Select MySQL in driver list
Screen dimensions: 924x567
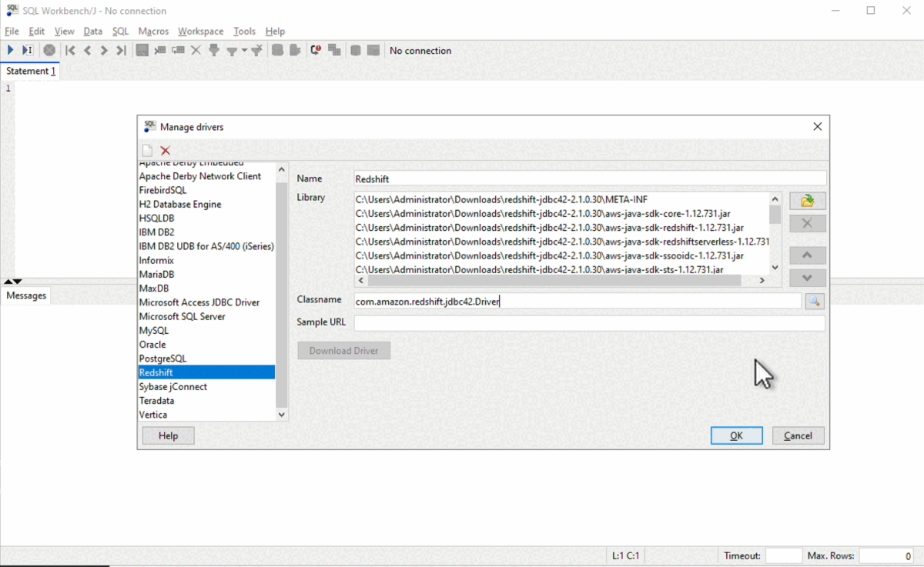[x=206, y=330]
